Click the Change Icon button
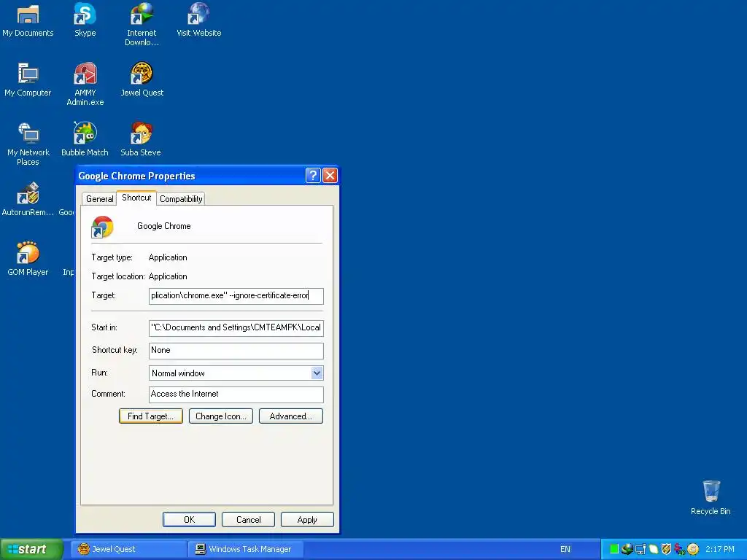Viewport: 747px width, 560px height. (220, 416)
